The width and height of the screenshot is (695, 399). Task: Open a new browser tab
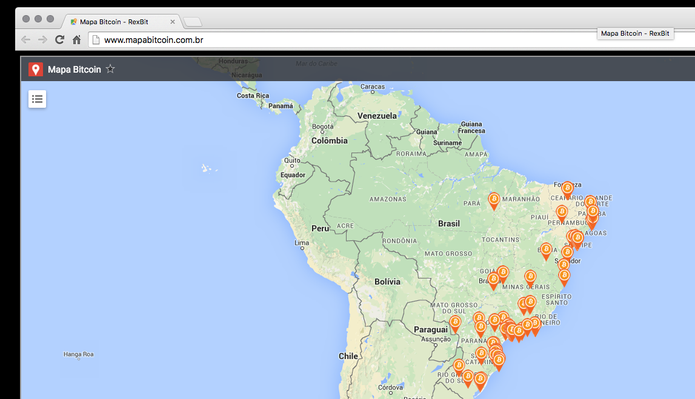192,21
